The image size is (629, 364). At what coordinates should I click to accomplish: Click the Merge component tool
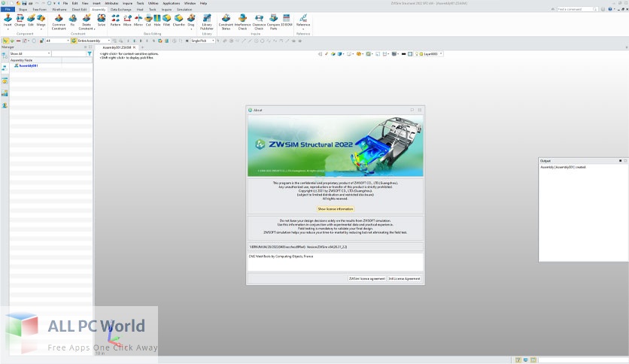coord(41,20)
